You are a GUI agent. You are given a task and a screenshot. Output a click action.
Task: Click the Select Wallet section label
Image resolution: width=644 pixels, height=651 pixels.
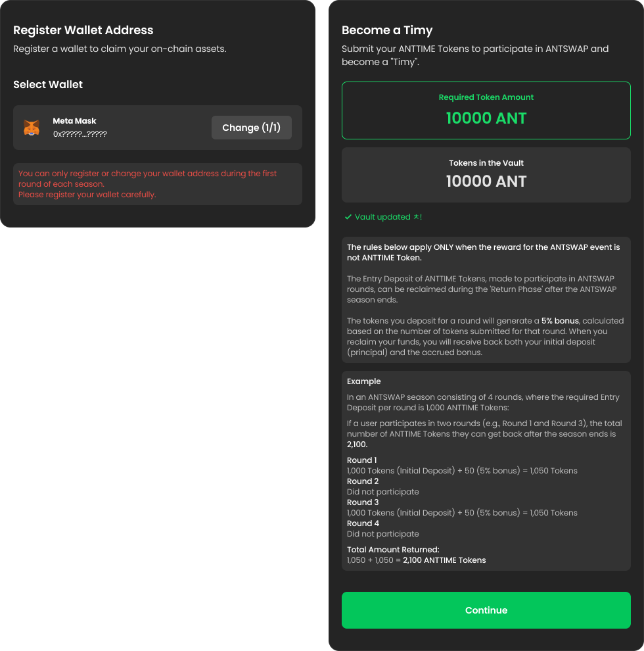click(48, 84)
